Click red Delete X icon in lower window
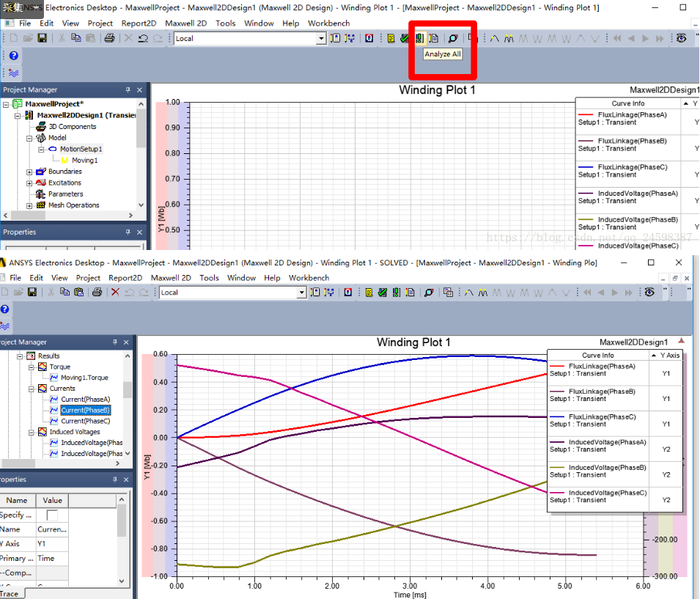700x599 pixels. pyautogui.click(x=115, y=292)
